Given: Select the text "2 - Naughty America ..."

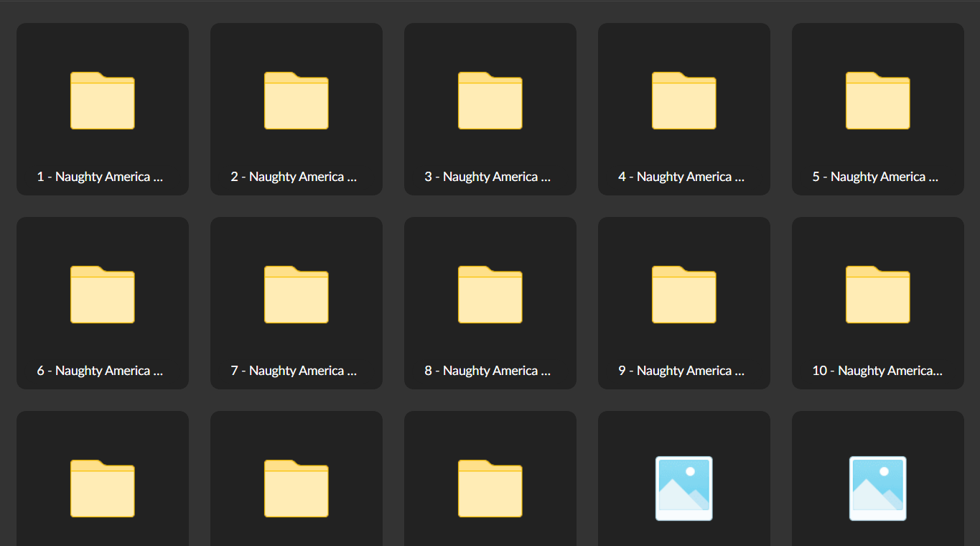Looking at the screenshot, I should tap(294, 177).
